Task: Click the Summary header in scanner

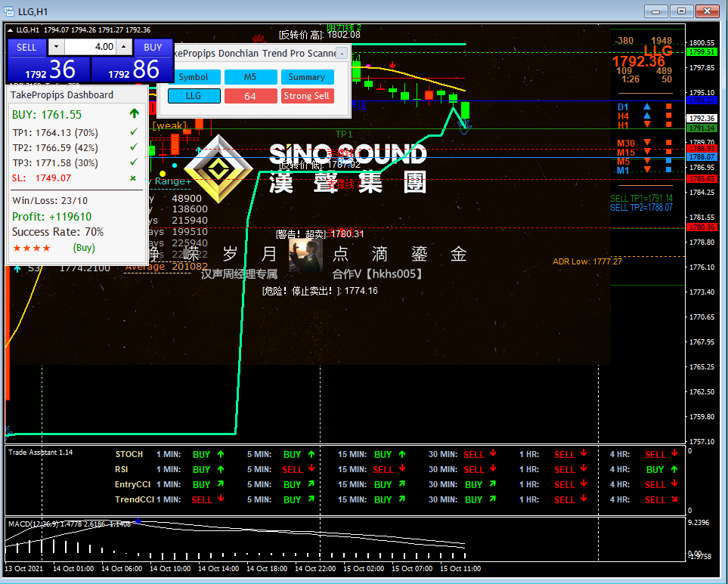Action: pos(306,77)
